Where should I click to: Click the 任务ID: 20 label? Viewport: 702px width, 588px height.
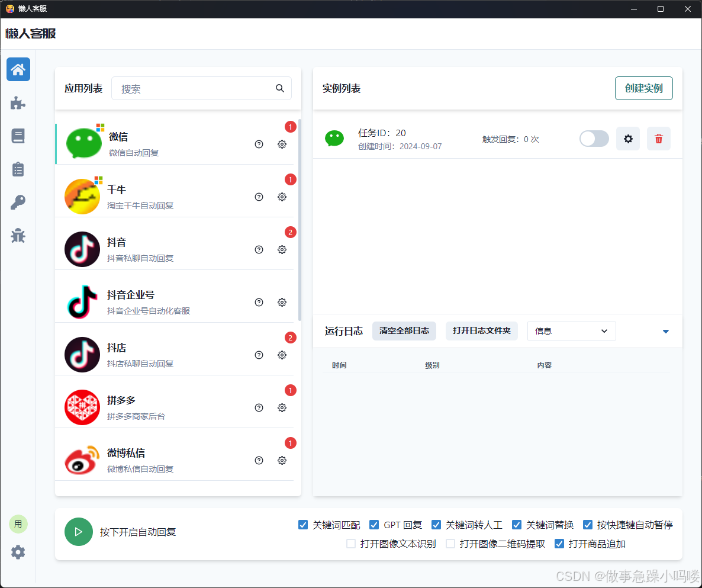(x=382, y=133)
